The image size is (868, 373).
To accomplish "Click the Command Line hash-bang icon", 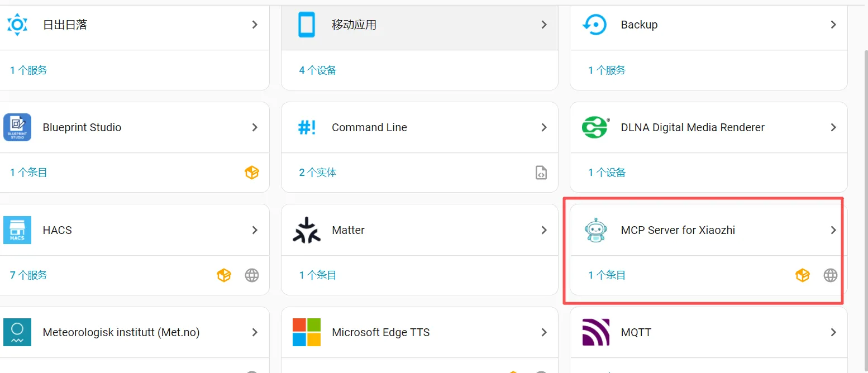I will tap(307, 127).
